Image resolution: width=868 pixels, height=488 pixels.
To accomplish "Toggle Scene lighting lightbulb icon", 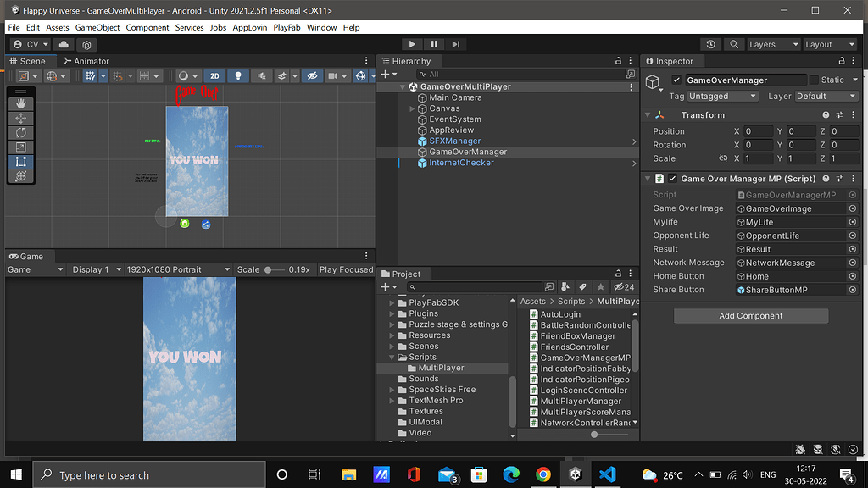I will click(x=238, y=76).
